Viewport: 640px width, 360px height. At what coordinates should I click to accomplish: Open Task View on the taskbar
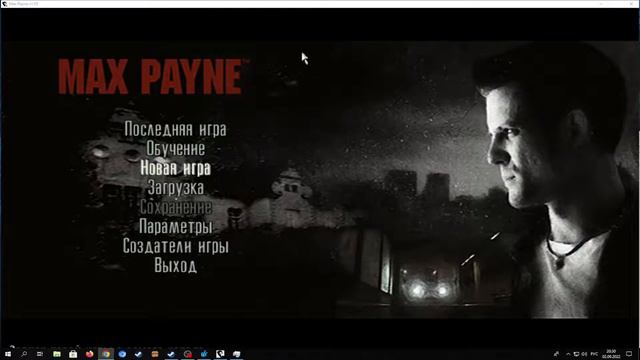pyautogui.click(x=40, y=354)
